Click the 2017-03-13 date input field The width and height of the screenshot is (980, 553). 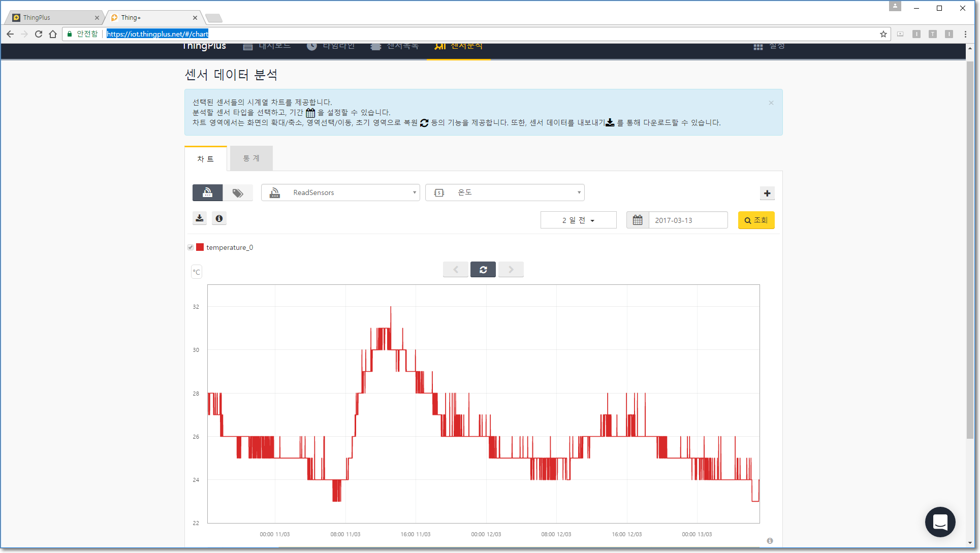pyautogui.click(x=687, y=220)
